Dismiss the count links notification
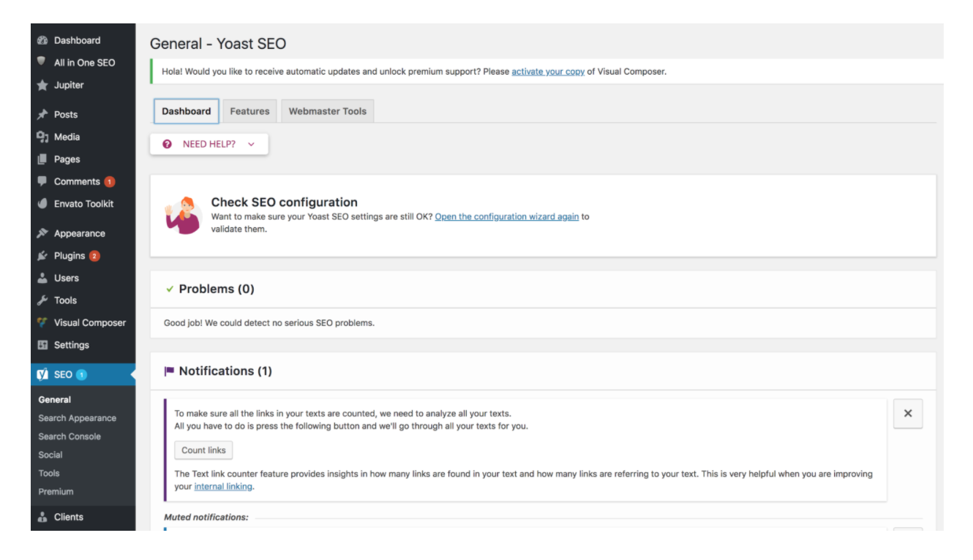 point(908,414)
